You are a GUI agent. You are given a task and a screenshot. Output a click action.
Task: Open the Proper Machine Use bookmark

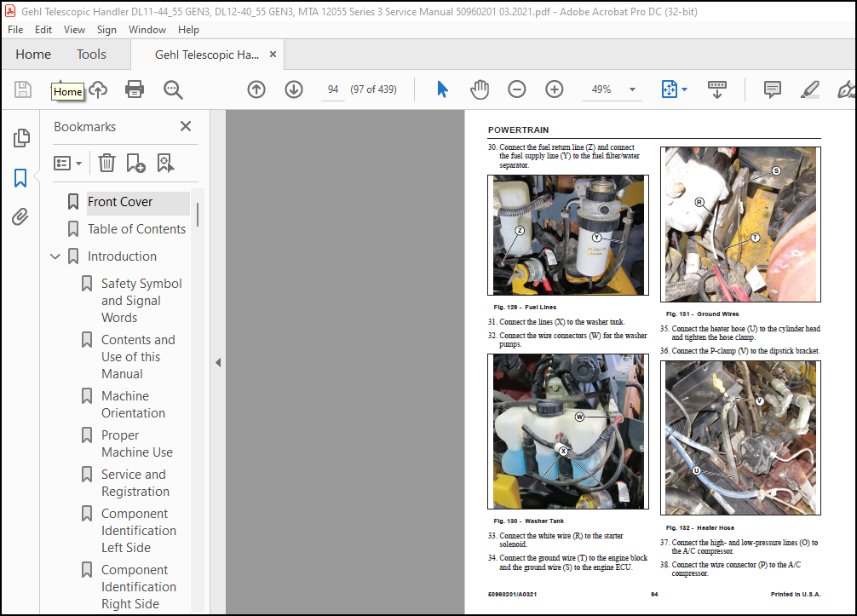136,444
